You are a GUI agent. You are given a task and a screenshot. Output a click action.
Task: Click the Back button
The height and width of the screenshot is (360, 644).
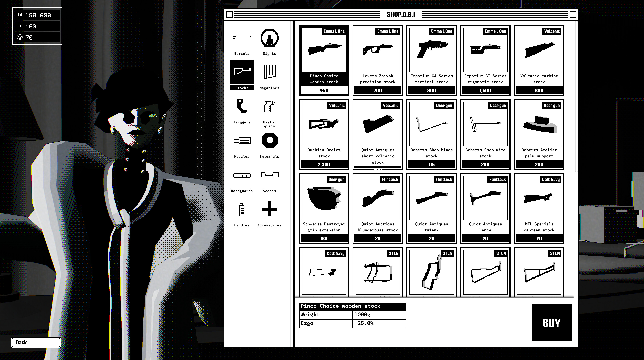tap(36, 342)
